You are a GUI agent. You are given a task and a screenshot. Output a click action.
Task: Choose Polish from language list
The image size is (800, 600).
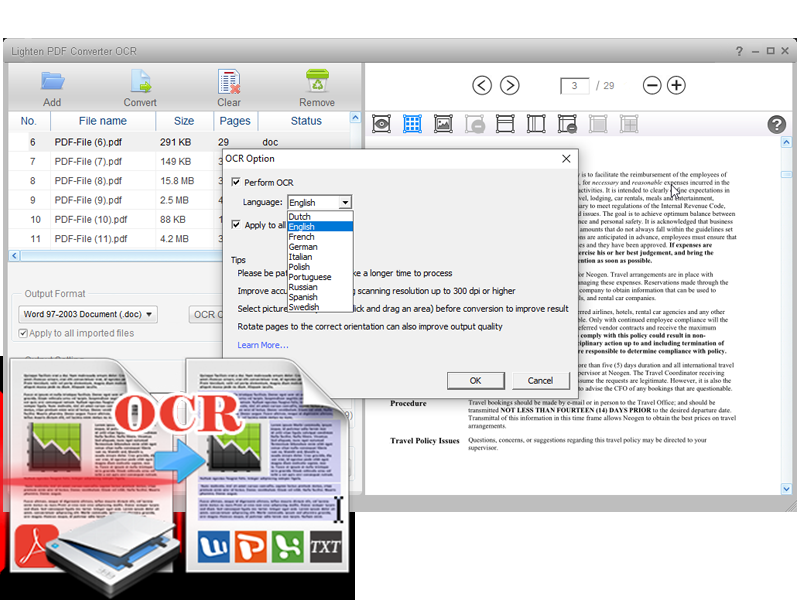320,267
